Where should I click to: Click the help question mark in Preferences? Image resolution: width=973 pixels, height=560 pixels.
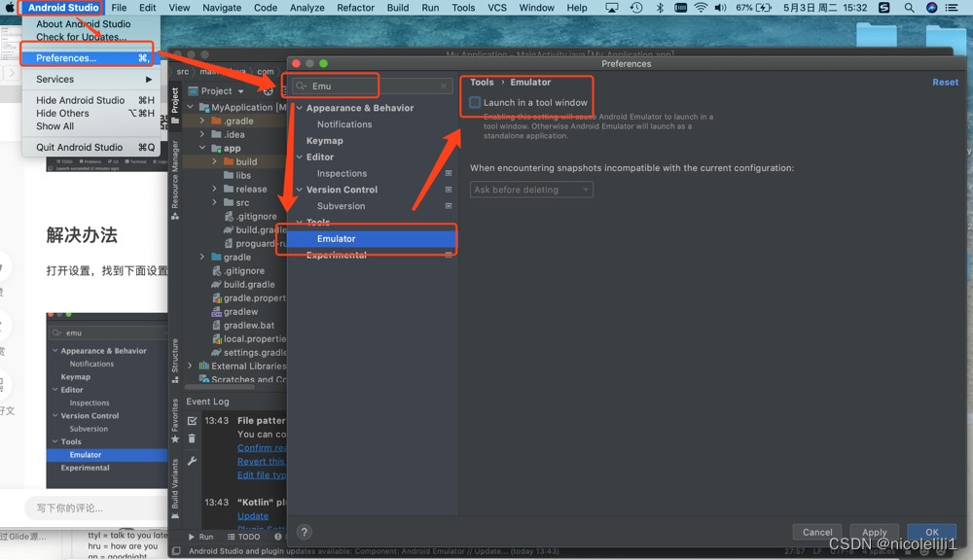coord(304,532)
